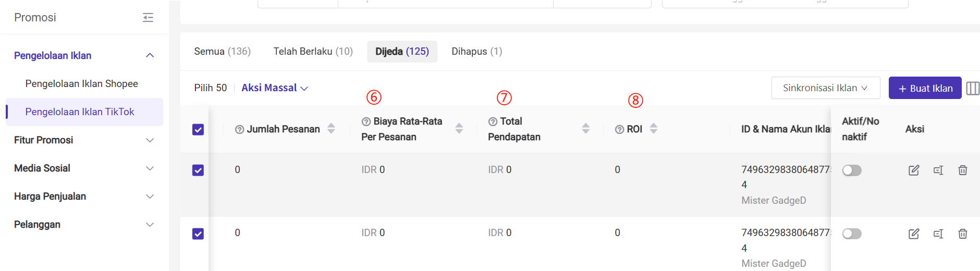This screenshot has width=980, height=271.
Task: Switch to Semua tab
Action: (x=222, y=52)
